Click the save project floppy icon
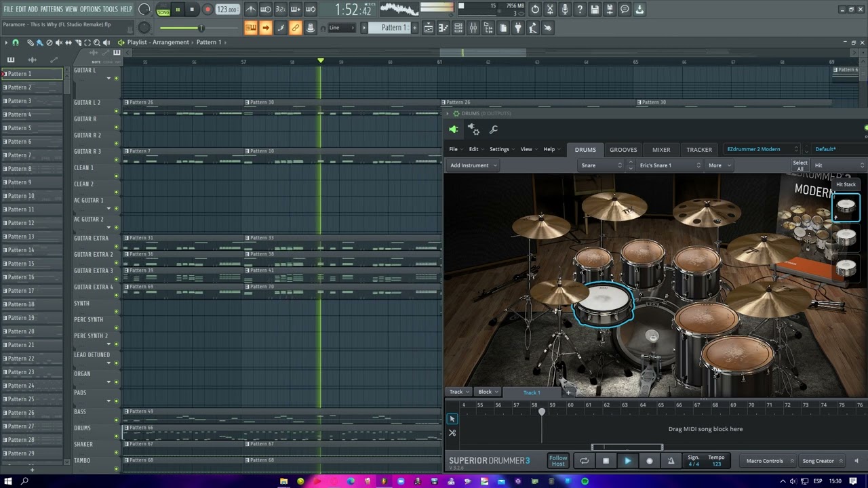868x488 pixels. [x=595, y=9]
